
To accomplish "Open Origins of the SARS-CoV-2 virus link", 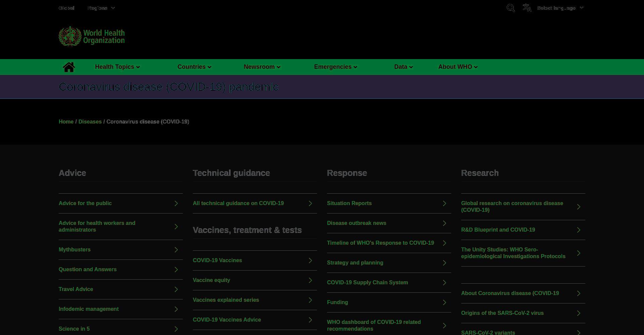I will point(502,313).
